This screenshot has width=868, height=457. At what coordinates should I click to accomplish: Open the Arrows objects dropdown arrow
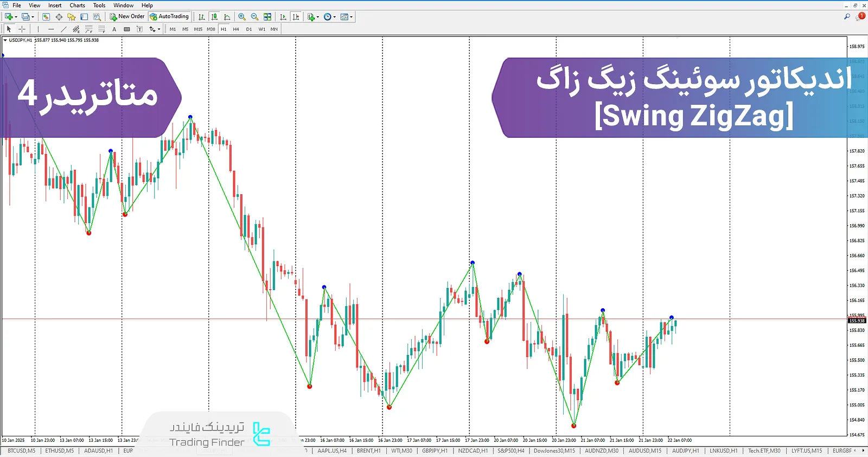(159, 29)
